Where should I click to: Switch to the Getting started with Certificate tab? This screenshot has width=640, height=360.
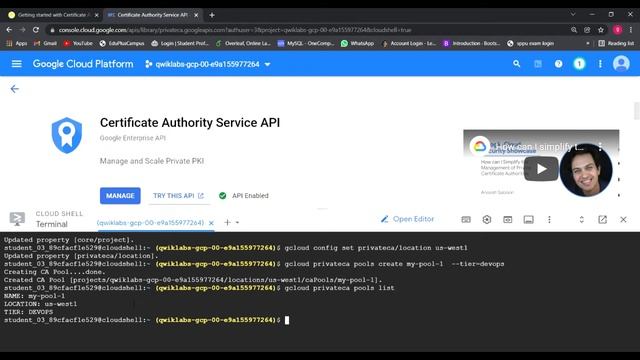pyautogui.click(x=52, y=15)
